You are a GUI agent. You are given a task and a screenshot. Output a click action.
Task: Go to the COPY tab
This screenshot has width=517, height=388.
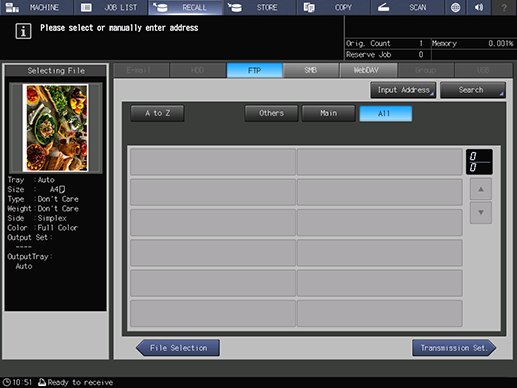[x=334, y=7]
